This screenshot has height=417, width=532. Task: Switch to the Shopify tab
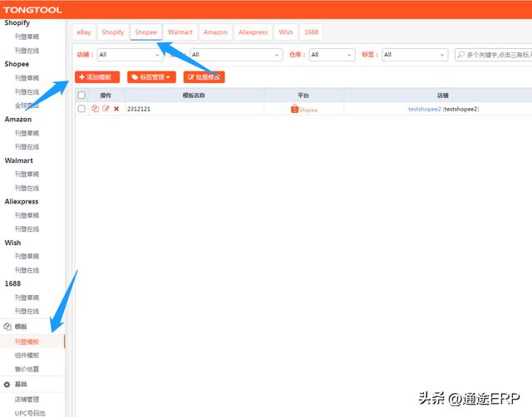[x=113, y=32]
